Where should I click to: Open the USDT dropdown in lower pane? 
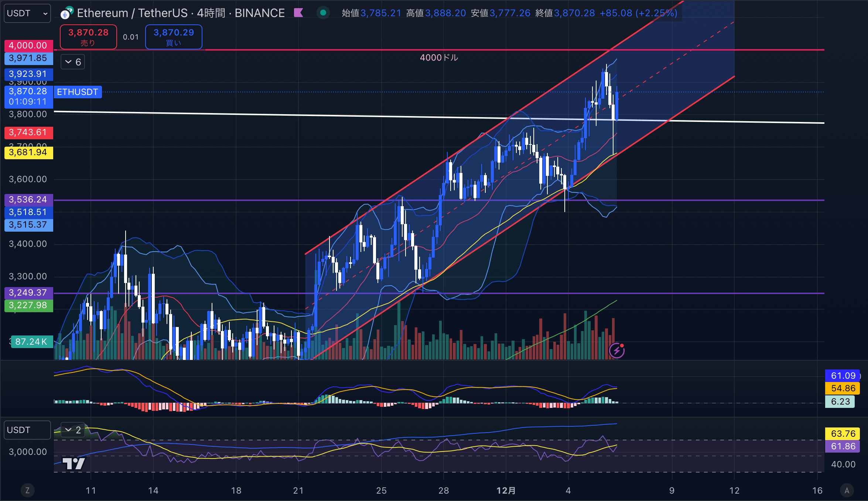[x=27, y=430]
